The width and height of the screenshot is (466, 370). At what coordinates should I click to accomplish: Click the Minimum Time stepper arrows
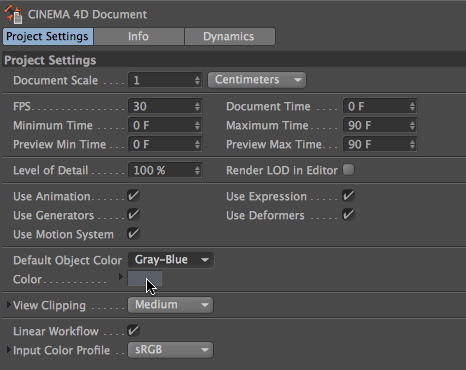coord(197,126)
